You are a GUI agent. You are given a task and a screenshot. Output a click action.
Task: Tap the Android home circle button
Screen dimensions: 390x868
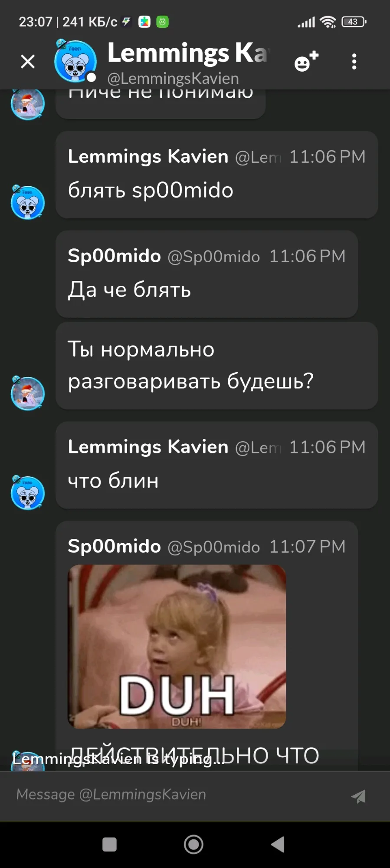point(193,845)
